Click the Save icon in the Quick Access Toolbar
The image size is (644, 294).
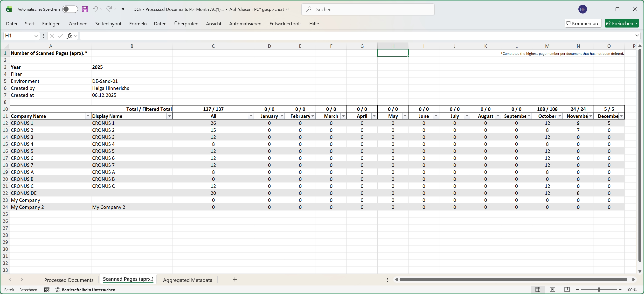(x=85, y=9)
